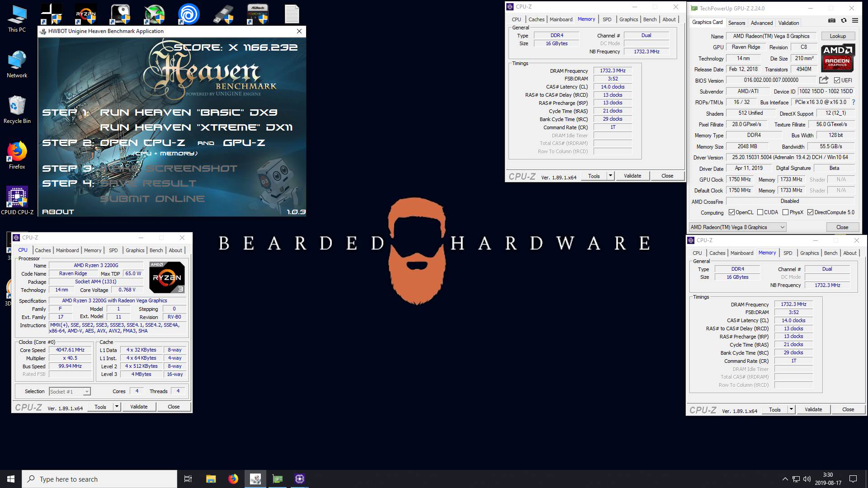This screenshot has height=488, width=868.
Task: Open the text document desktop icon
Action: tap(292, 14)
